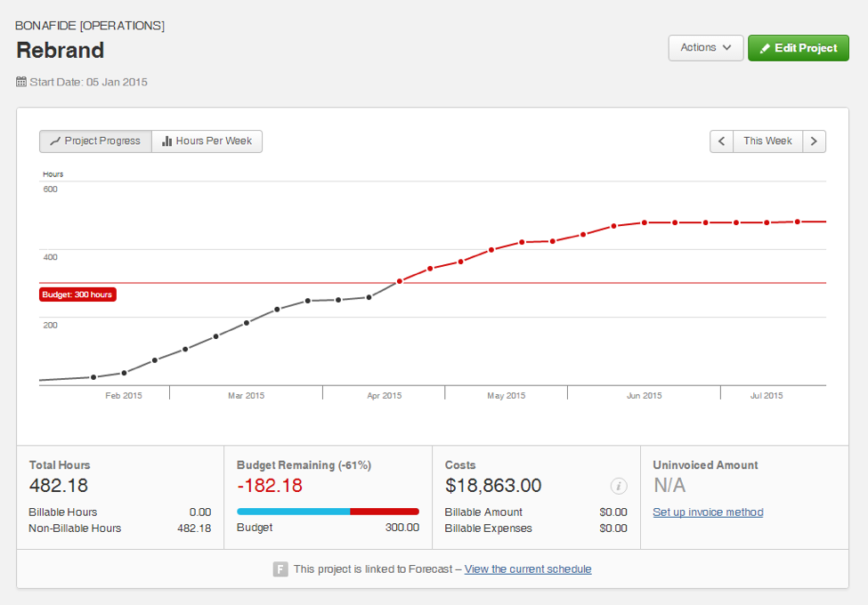Viewport: 868px width, 605px height.
Task: Click the first black data point on chart
Action: [93, 377]
